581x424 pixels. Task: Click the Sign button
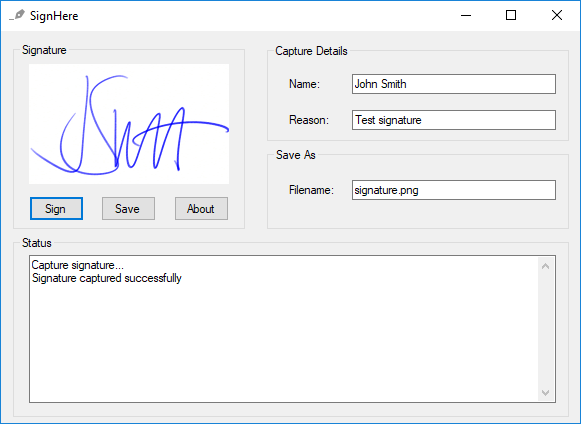pyautogui.click(x=56, y=209)
